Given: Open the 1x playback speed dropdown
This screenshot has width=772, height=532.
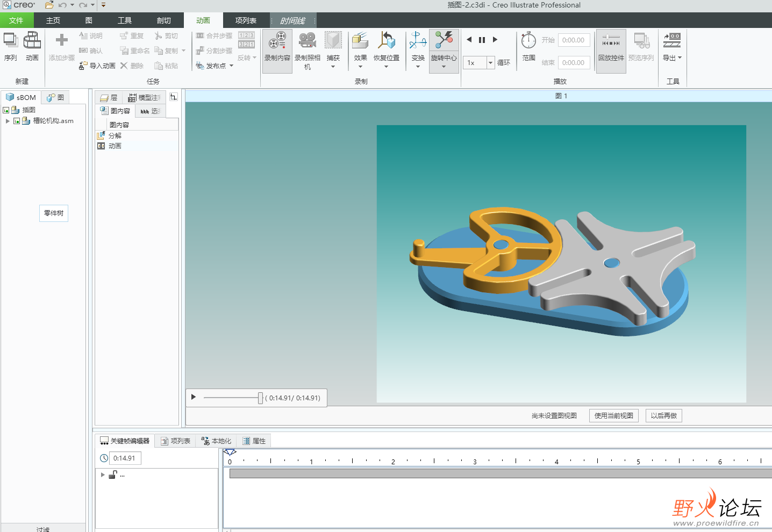Looking at the screenshot, I should click(x=490, y=63).
